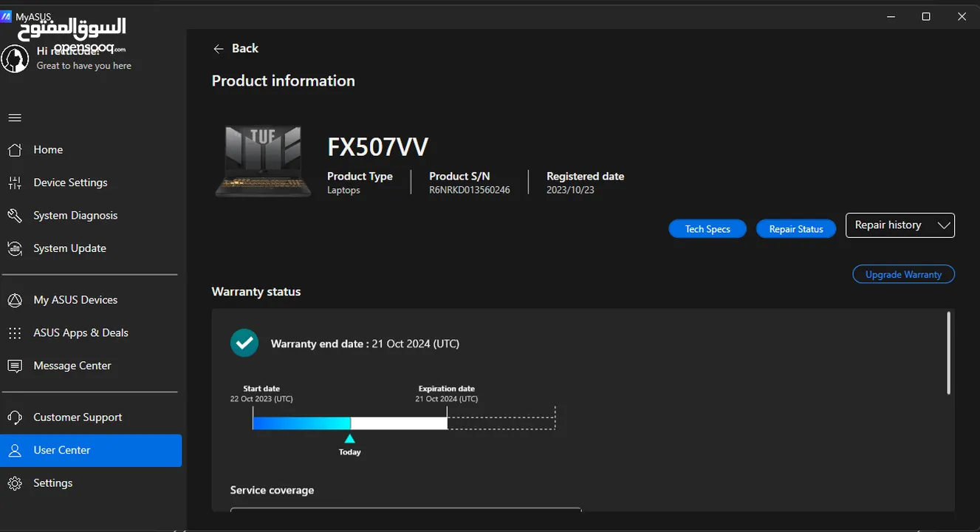Viewport: 980px width, 532px height.
Task: Select My ASUS Devices entry
Action: point(91,300)
